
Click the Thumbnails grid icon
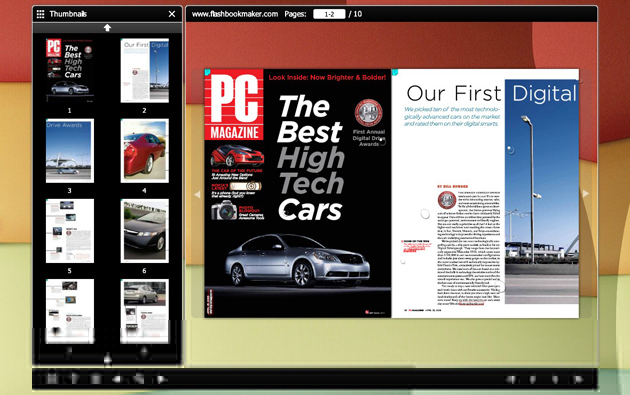click(x=40, y=14)
